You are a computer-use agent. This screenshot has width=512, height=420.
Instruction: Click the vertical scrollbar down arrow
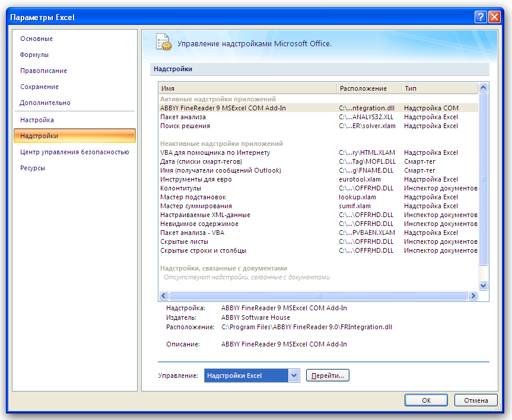coord(484,285)
